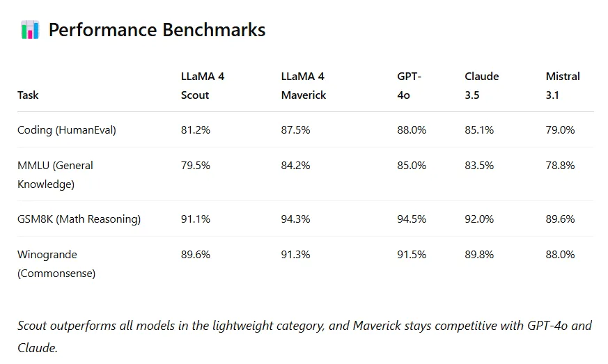Select the Coding (HumanEval) row label

click(x=67, y=130)
